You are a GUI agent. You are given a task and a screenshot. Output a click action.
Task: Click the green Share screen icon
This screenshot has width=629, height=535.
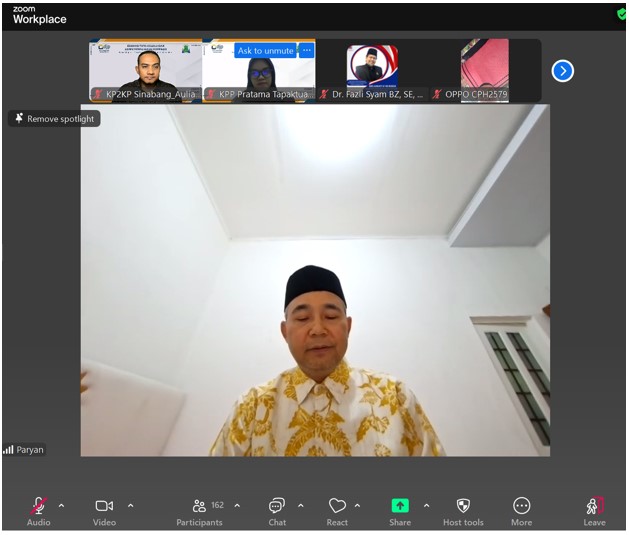click(x=400, y=506)
